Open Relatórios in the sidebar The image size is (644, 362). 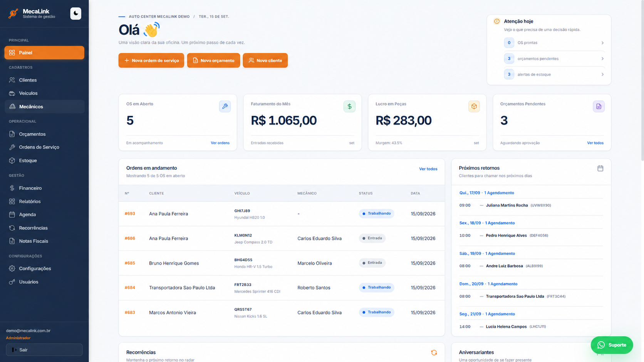(x=44, y=201)
